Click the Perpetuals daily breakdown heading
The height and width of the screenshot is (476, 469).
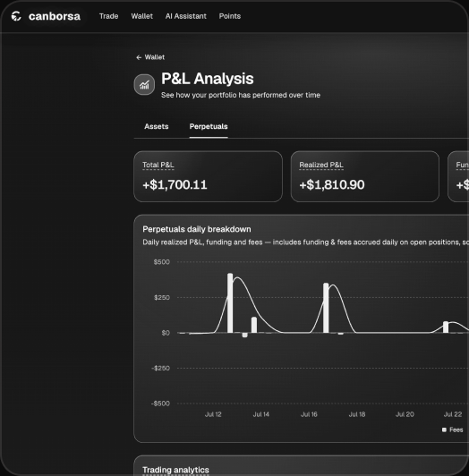[197, 229]
